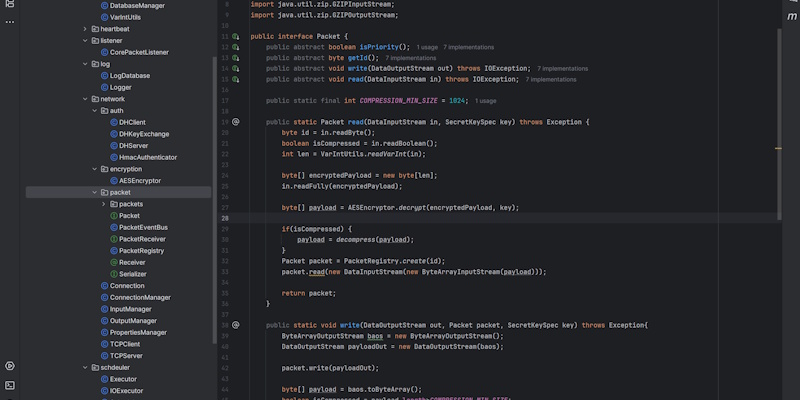Select the IOExecutor class

pyautogui.click(x=126, y=391)
